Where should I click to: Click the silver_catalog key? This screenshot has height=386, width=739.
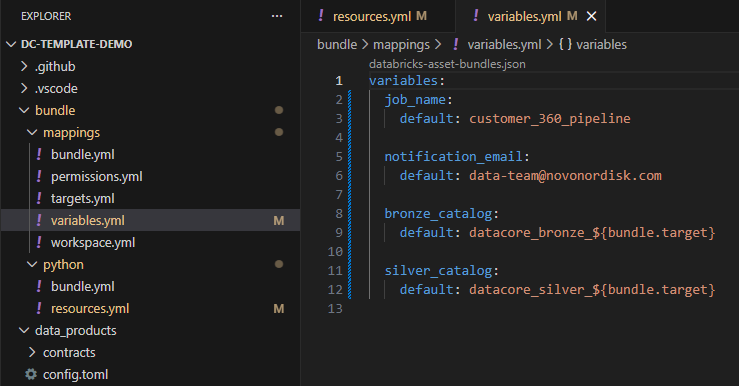(x=438, y=271)
